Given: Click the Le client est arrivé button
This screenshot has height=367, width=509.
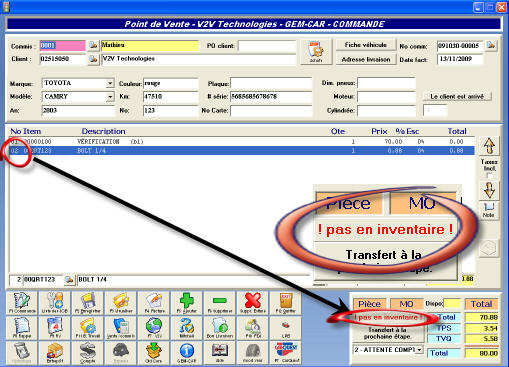Looking at the screenshot, I should (x=457, y=97).
